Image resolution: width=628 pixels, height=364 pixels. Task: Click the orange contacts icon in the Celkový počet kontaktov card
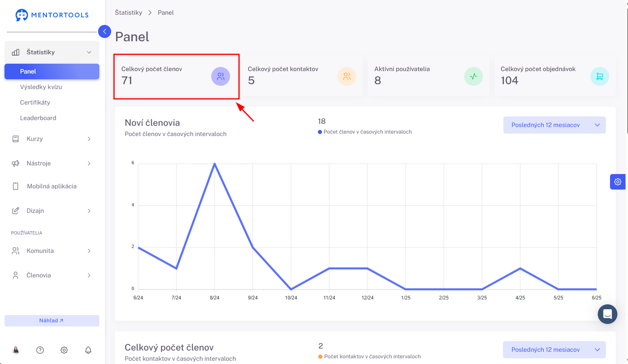click(x=347, y=76)
